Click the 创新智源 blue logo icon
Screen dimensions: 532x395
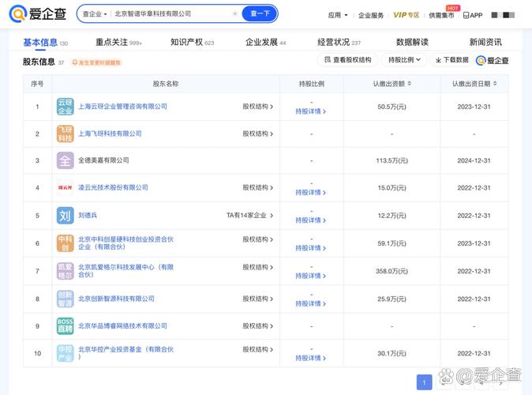point(66,299)
